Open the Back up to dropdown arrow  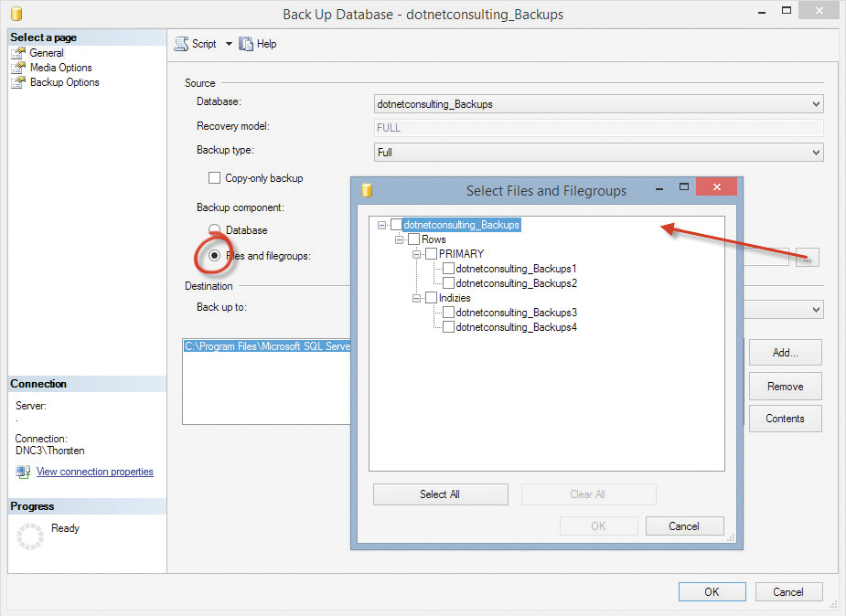pos(817,309)
